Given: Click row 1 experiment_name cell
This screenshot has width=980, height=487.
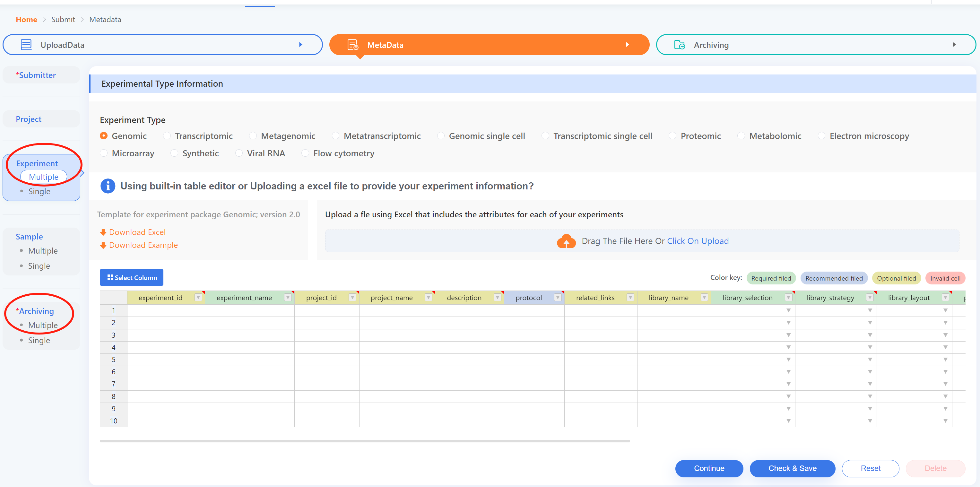Looking at the screenshot, I should tap(249, 310).
